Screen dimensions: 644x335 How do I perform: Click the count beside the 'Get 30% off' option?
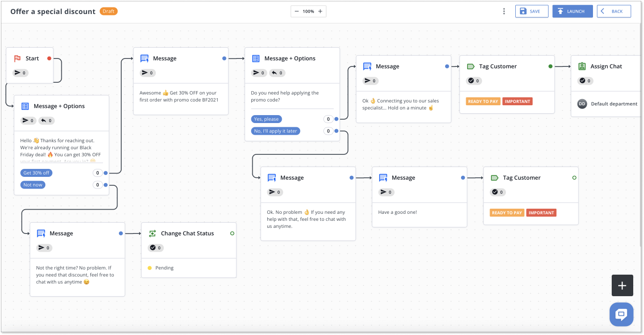click(97, 173)
